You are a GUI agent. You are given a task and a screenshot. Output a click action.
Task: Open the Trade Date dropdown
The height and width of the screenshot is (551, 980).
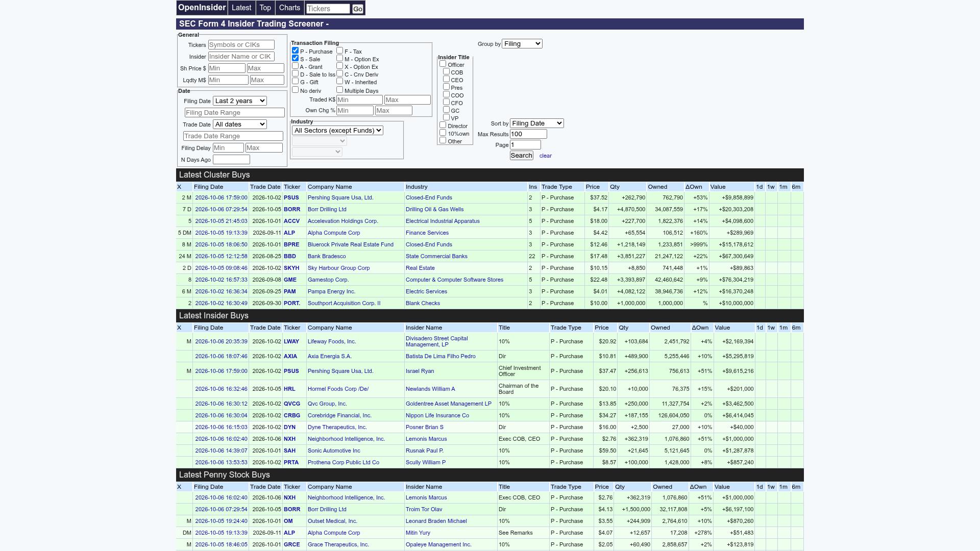tap(240, 124)
